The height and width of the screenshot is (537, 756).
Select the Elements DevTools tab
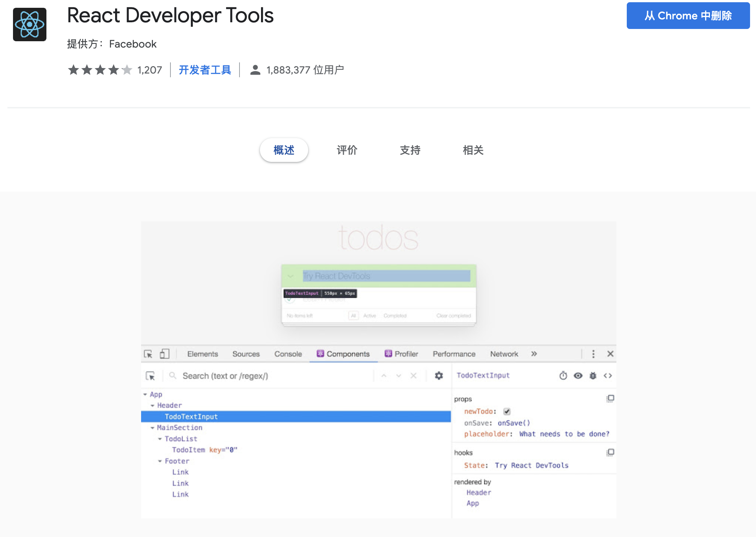tap(202, 354)
